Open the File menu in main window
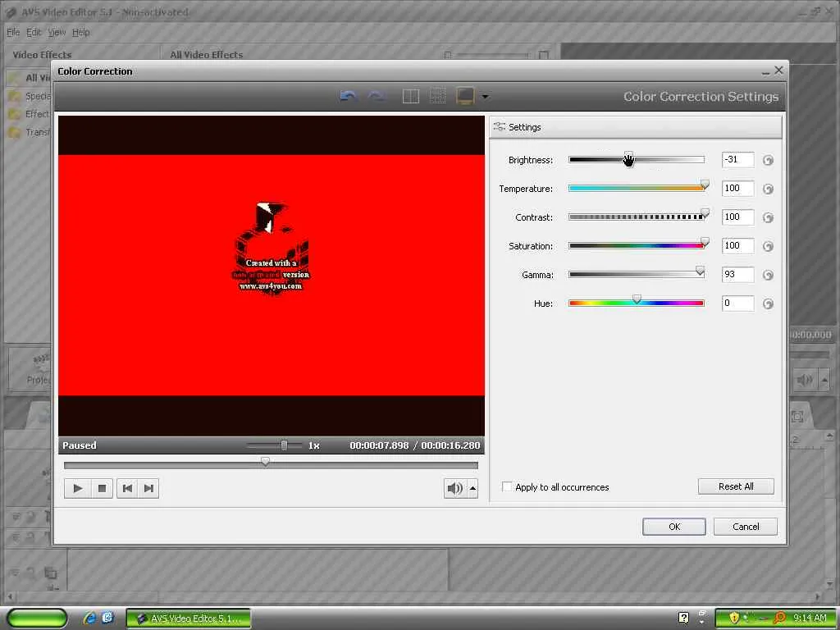Image resolution: width=840 pixels, height=630 pixels. click(13, 32)
